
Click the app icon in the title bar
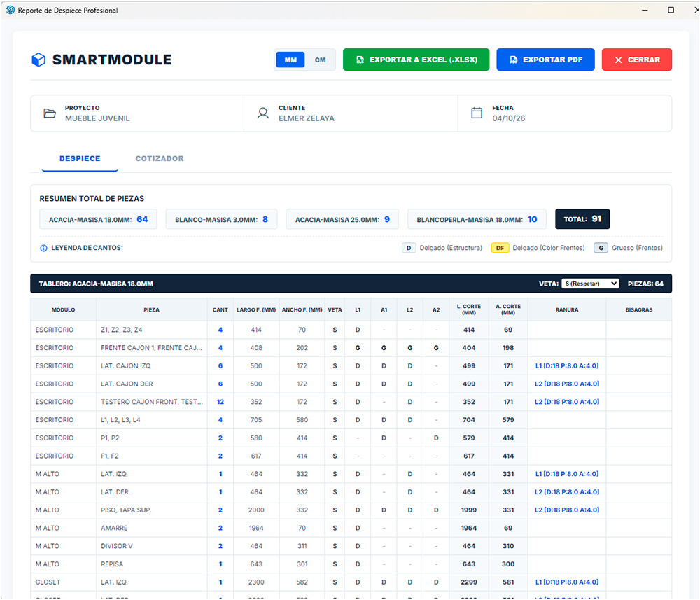click(10, 10)
